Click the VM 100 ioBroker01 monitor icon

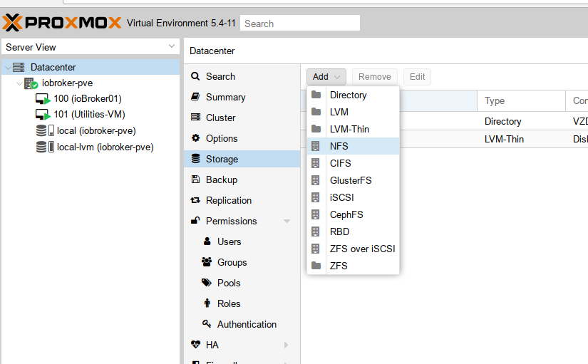point(43,99)
